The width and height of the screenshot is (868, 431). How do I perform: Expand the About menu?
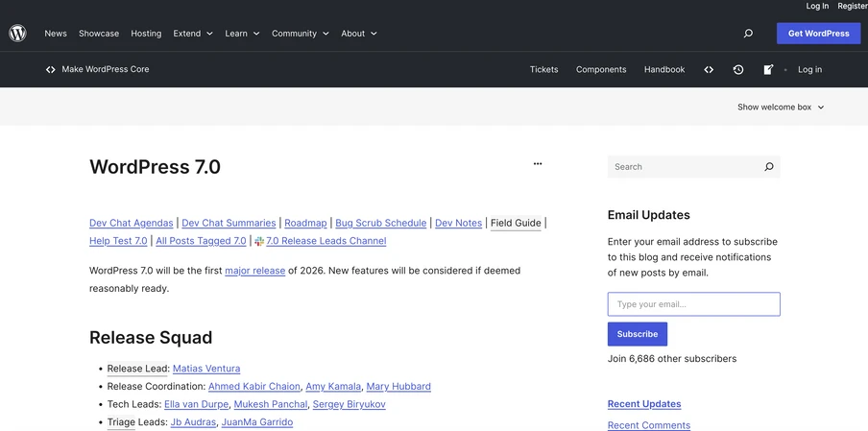(359, 34)
